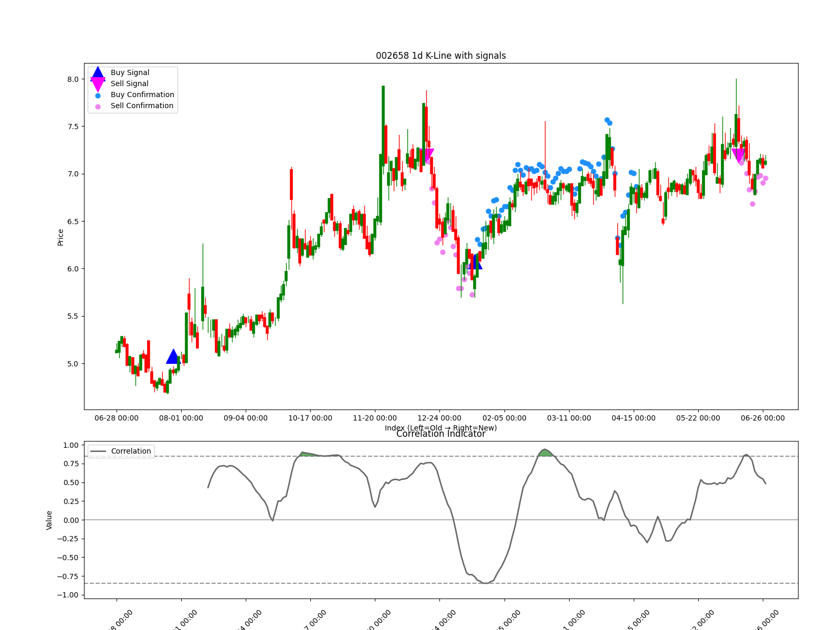Viewport: 840px width, 630px height.
Task: Click the −0.75 correlation tick label
Action: click(68, 576)
